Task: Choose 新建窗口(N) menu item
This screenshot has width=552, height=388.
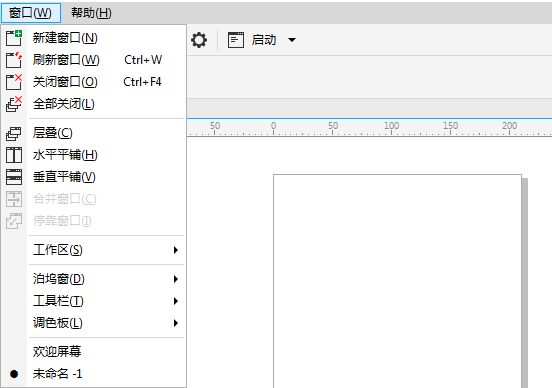Action: click(x=93, y=38)
